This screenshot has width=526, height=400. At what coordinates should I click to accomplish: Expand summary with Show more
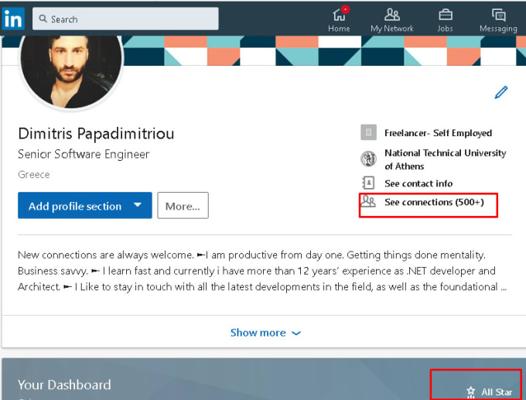click(x=265, y=333)
